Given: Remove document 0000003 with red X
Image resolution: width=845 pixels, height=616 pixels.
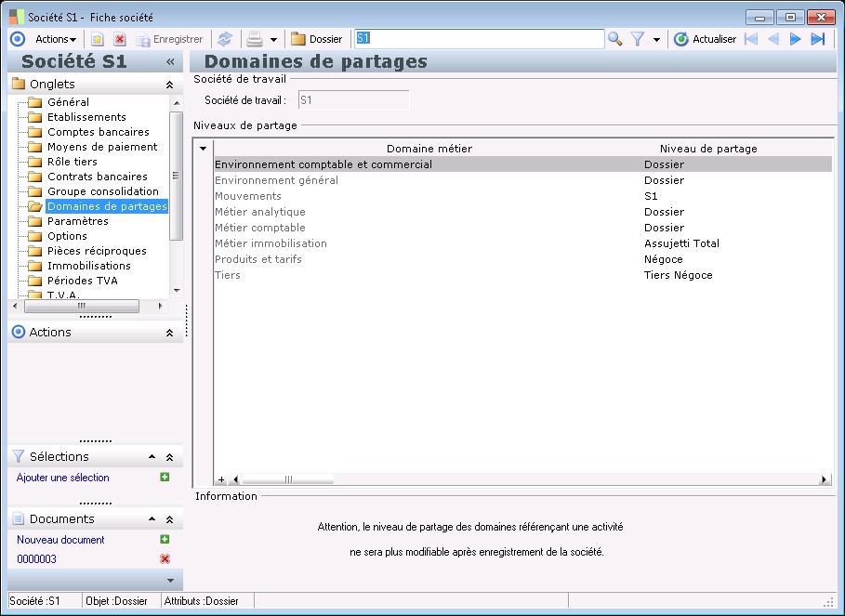Looking at the screenshot, I should [x=165, y=559].
